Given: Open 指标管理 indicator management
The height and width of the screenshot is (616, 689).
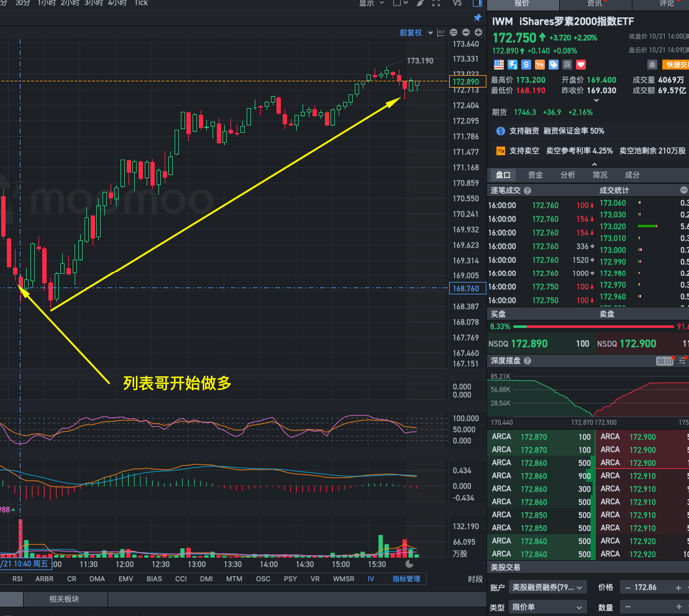Looking at the screenshot, I should (x=406, y=579).
